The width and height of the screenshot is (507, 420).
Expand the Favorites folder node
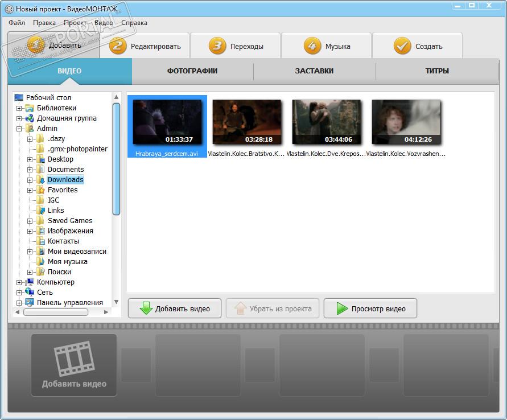tap(30, 190)
